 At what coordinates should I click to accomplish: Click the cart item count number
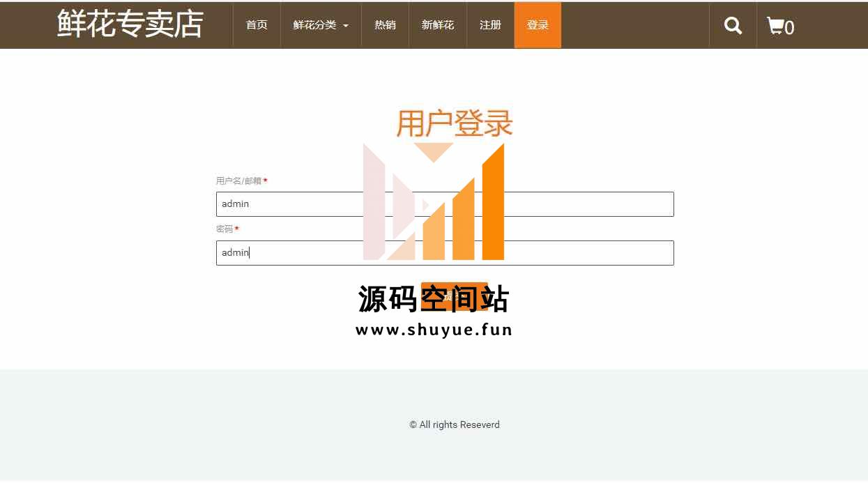point(789,28)
